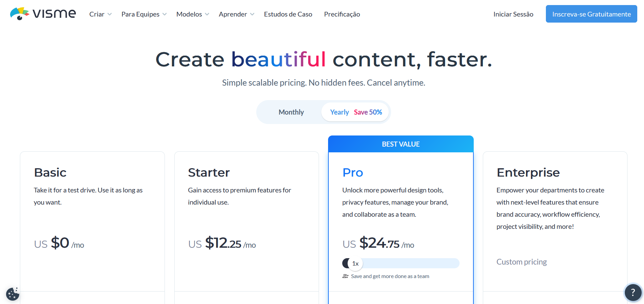Open the Precificação page
This screenshot has width=644, height=304.
(342, 14)
